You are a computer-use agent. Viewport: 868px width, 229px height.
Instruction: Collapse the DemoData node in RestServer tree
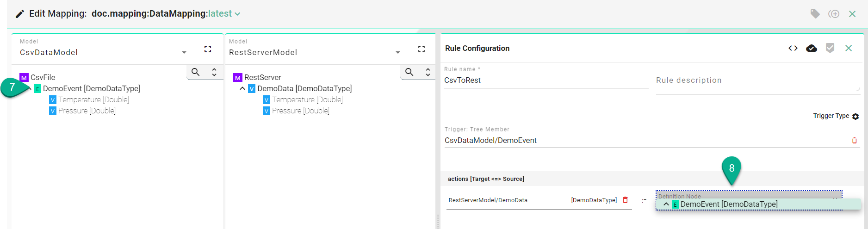(x=242, y=88)
